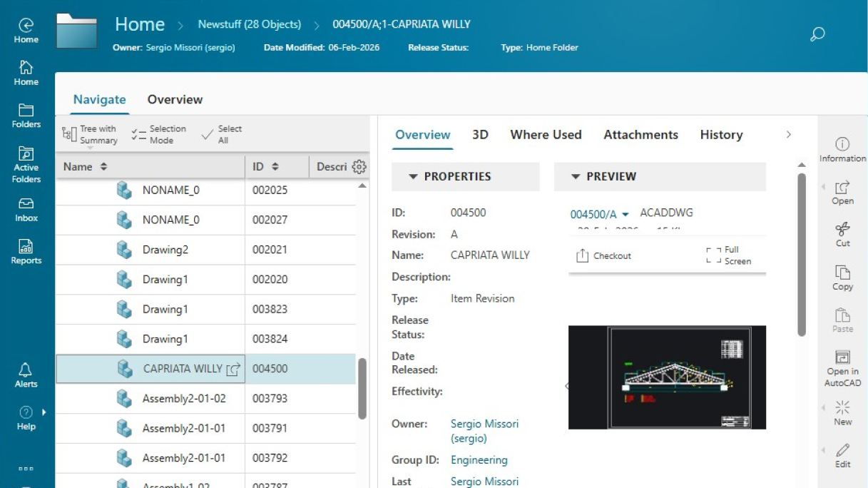
Task: Open the History tab
Action: pos(720,134)
